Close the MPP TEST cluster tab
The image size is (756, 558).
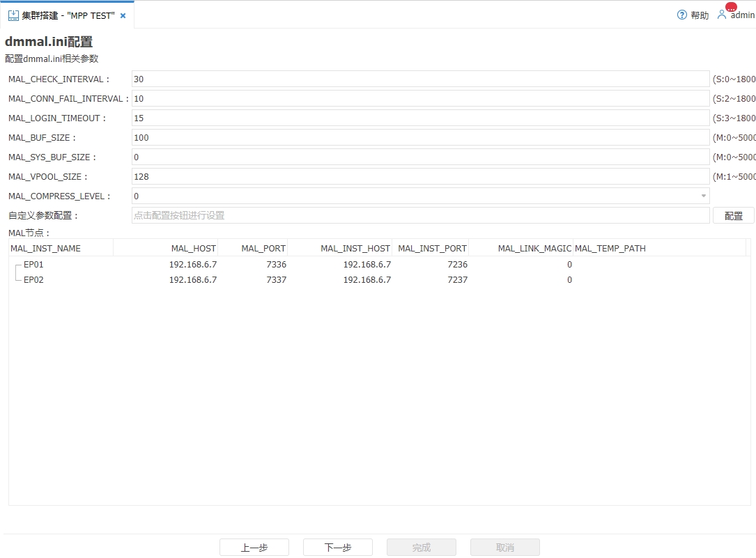pos(123,15)
